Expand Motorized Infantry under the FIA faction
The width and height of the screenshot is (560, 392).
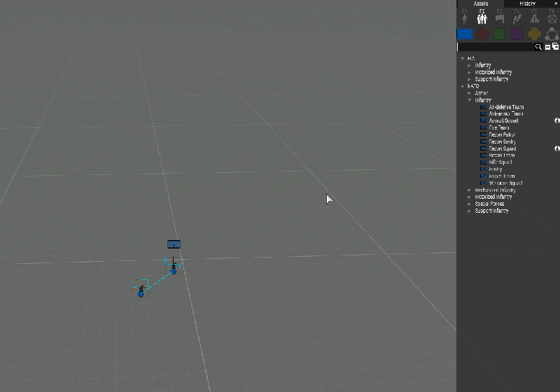[469, 72]
